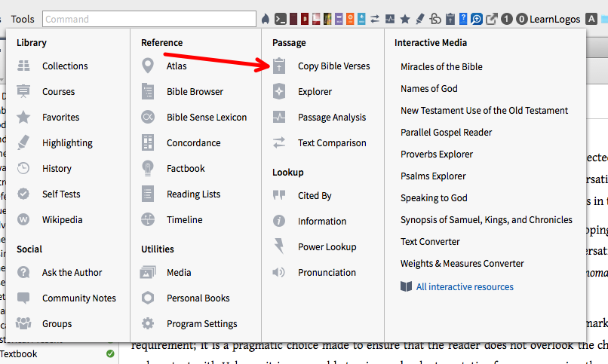Screen dimensions: 608x364
Task: Click the blue help question mark icon
Action: coord(463,19)
